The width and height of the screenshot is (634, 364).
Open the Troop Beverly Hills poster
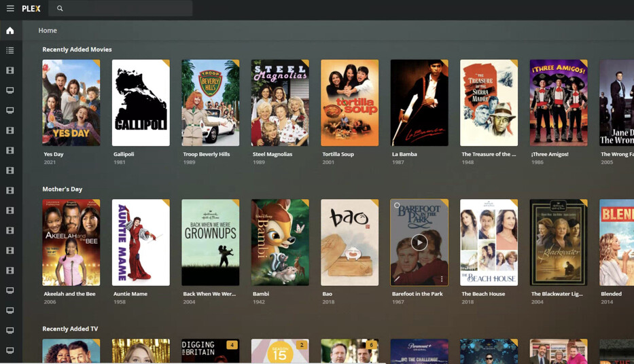point(210,103)
